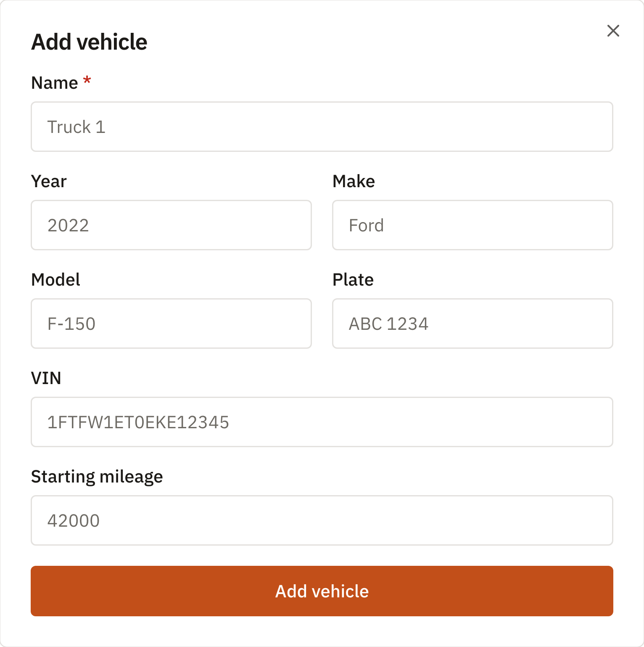
Task: Select the Make text field
Action: point(472,225)
